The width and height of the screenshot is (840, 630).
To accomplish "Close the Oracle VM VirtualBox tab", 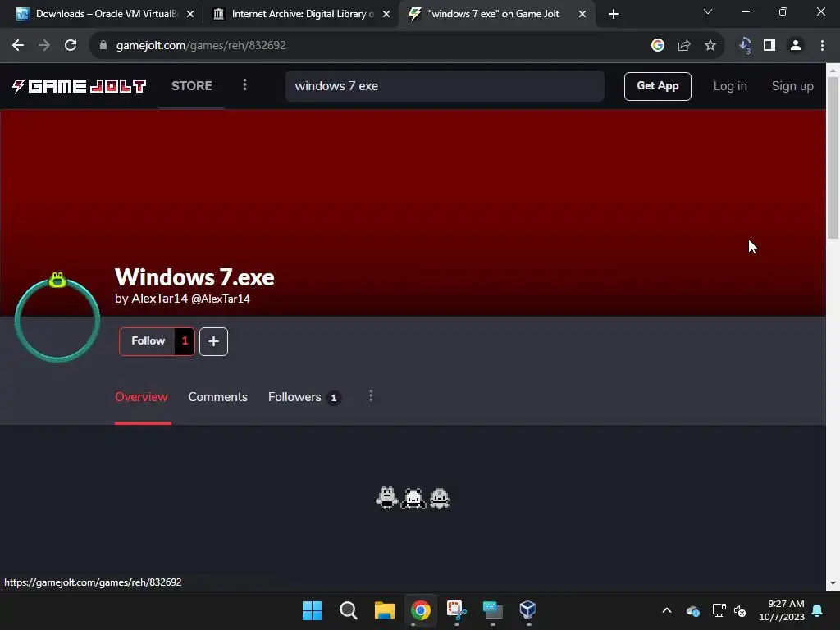I will coord(190,14).
